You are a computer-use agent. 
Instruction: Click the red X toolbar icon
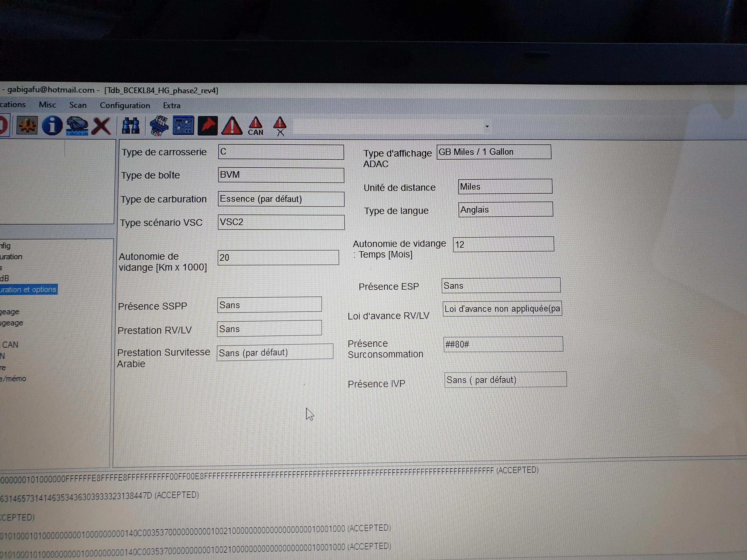(101, 126)
